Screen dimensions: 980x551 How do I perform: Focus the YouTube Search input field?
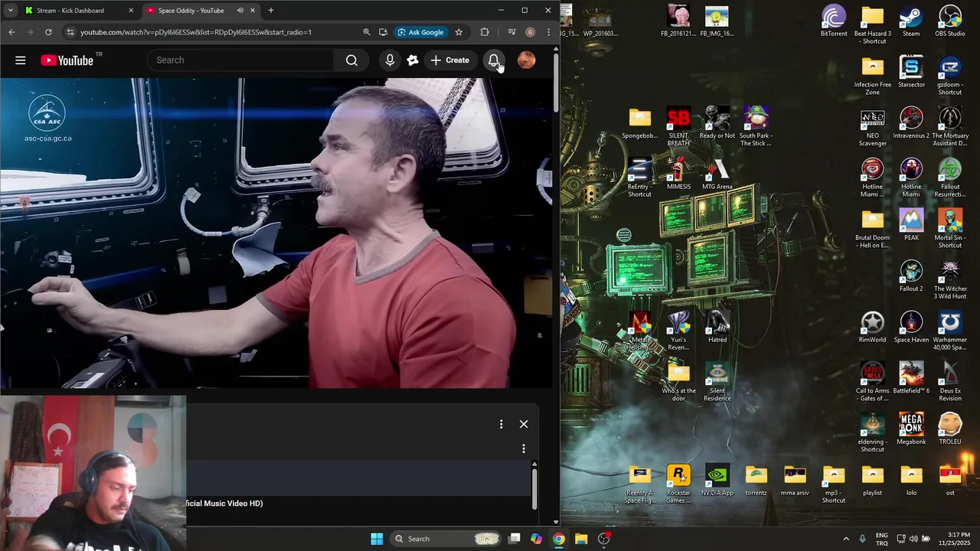pyautogui.click(x=240, y=60)
